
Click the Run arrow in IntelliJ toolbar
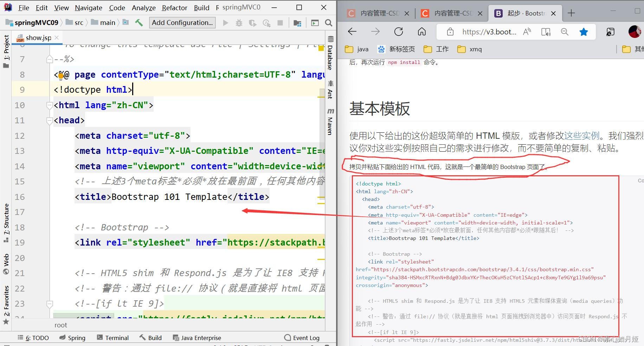pos(226,23)
